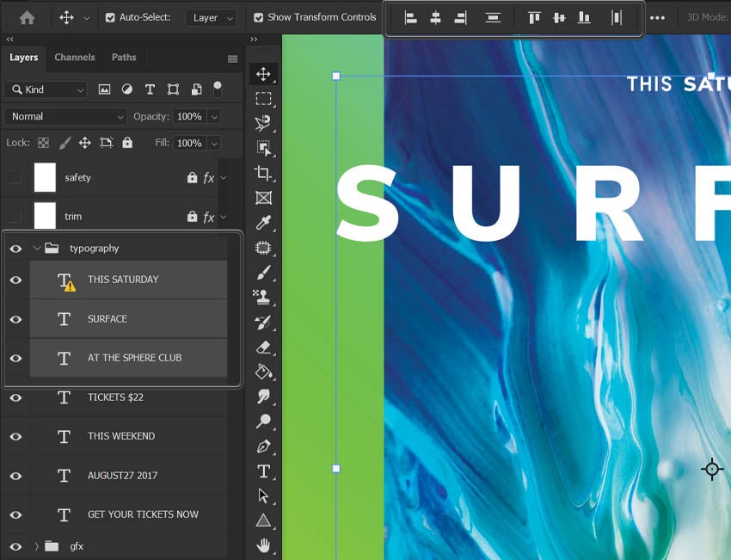Screen dimensions: 731x560
Task: Pick the Eyedropper tool
Action: click(x=263, y=222)
